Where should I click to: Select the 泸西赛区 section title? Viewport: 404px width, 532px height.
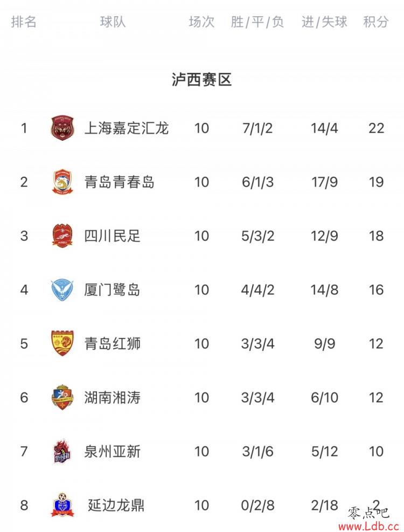point(202,80)
